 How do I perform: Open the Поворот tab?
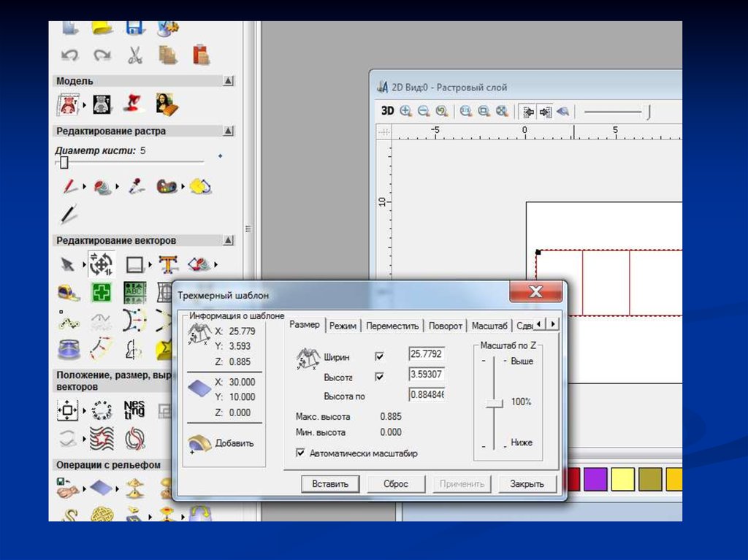coord(445,326)
